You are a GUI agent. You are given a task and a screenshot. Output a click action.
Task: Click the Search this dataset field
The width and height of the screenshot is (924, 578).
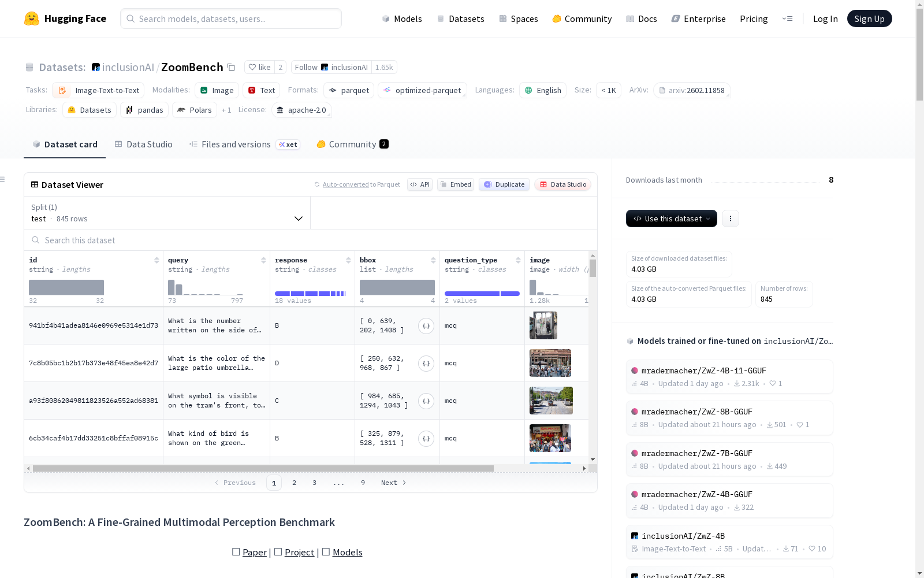coord(311,240)
